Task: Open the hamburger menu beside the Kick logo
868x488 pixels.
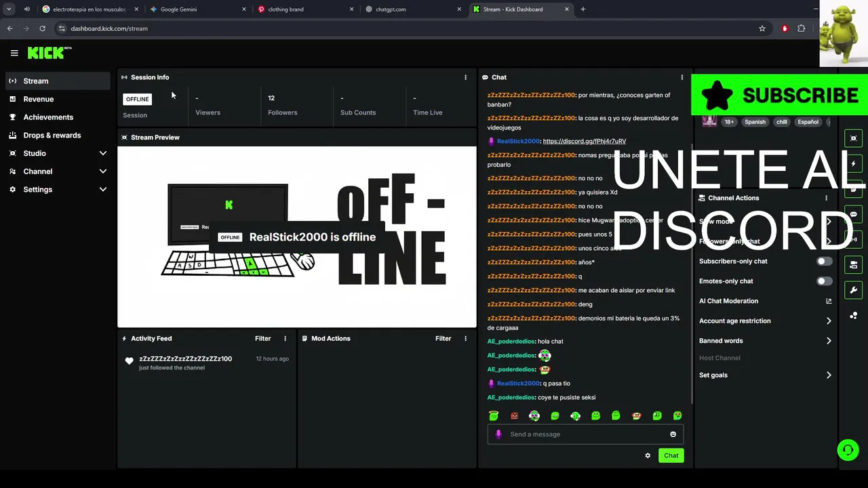Action: click(14, 53)
